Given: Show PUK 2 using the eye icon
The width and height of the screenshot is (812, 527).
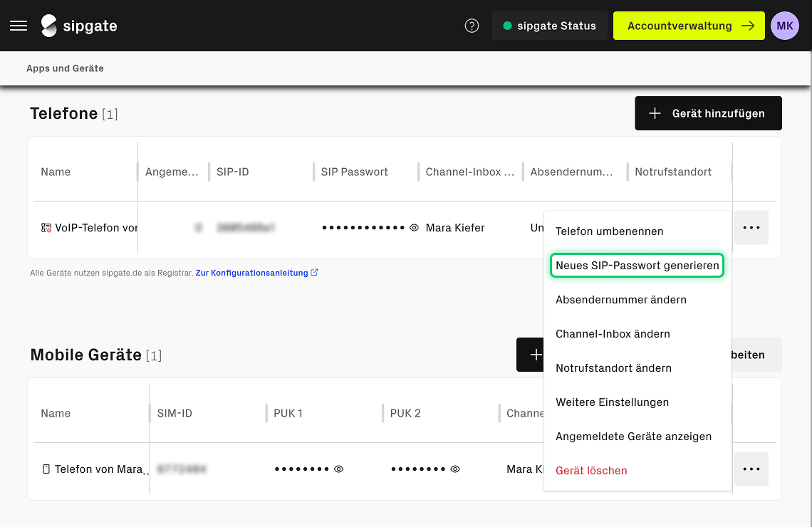Looking at the screenshot, I should 455,469.
